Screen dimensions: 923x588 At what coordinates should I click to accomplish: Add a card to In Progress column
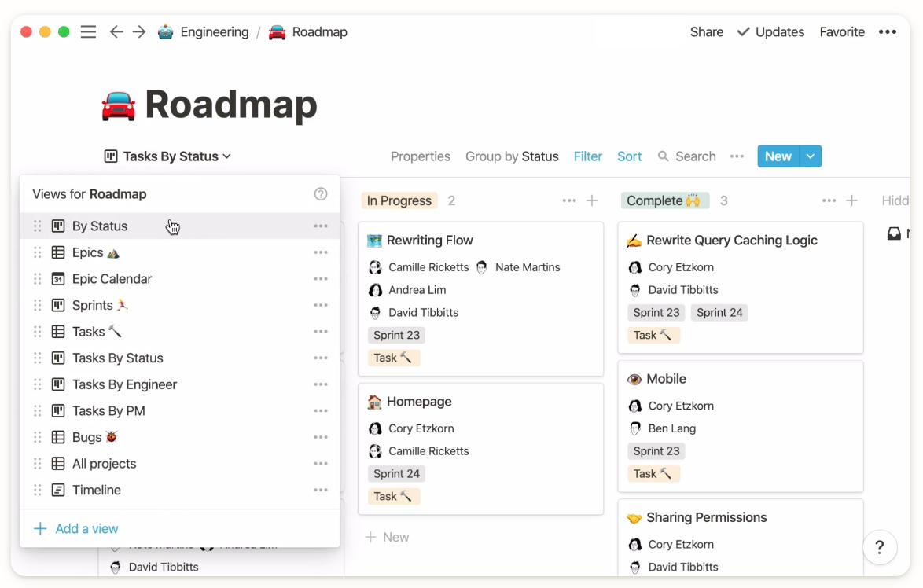(x=592, y=201)
